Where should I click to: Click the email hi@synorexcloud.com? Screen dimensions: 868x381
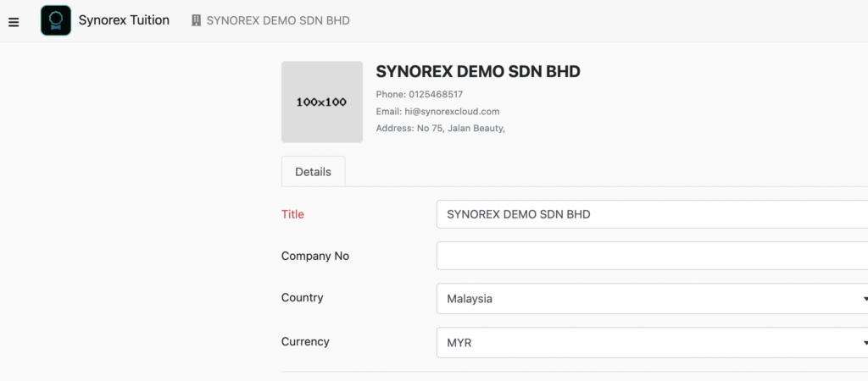click(x=452, y=112)
